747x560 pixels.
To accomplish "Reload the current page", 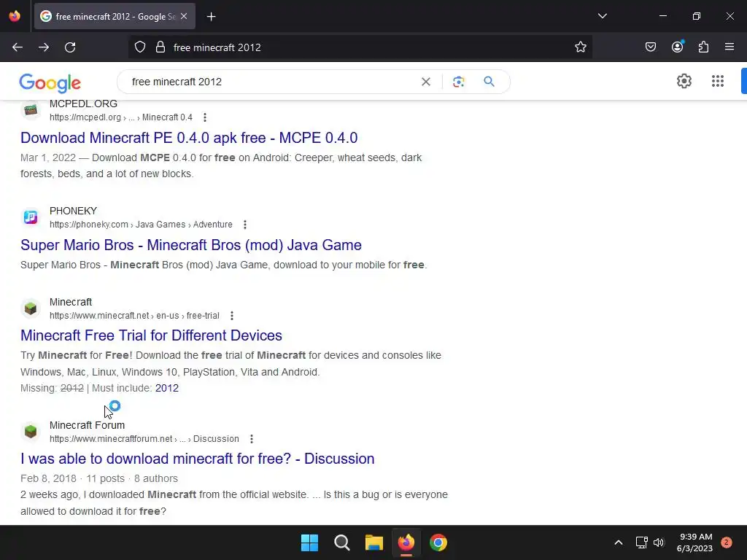I will (x=70, y=47).
